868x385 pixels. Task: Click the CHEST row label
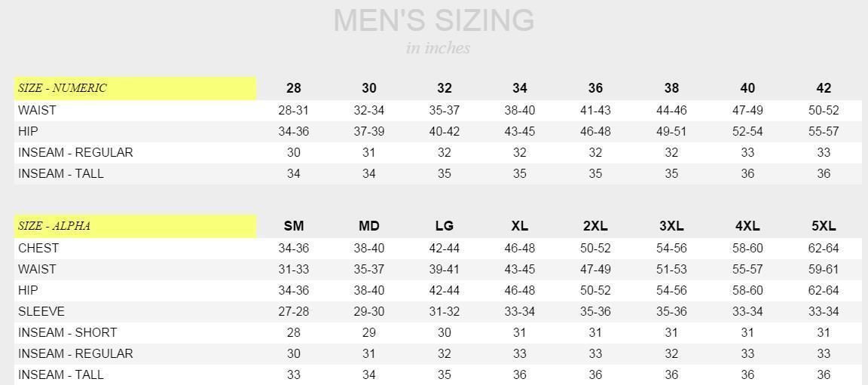click(38, 249)
